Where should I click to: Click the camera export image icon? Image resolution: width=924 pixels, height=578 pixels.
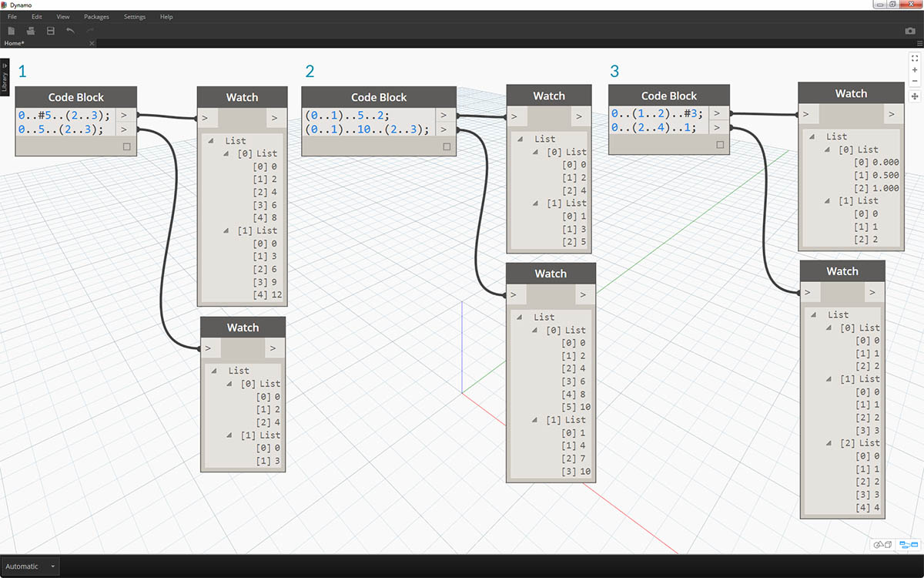pos(910,31)
